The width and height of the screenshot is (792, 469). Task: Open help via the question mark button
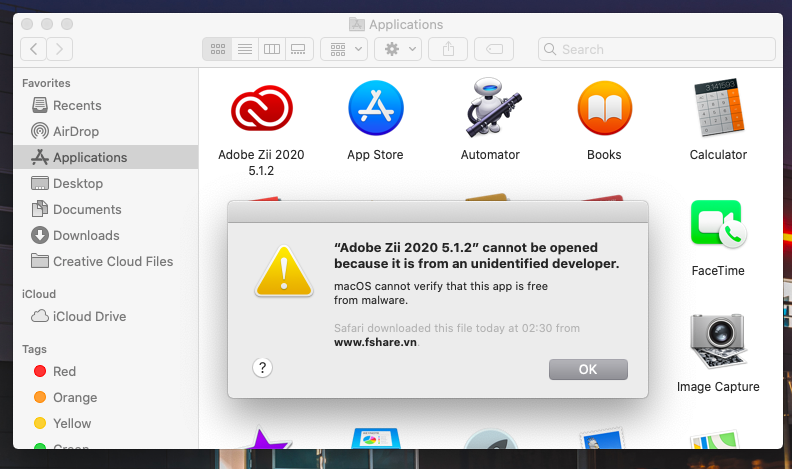click(262, 368)
